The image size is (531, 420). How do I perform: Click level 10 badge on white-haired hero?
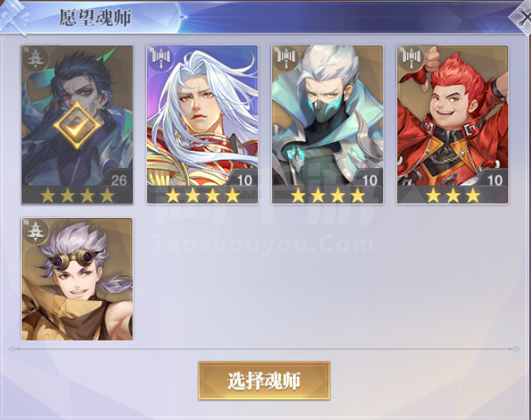coord(244,180)
